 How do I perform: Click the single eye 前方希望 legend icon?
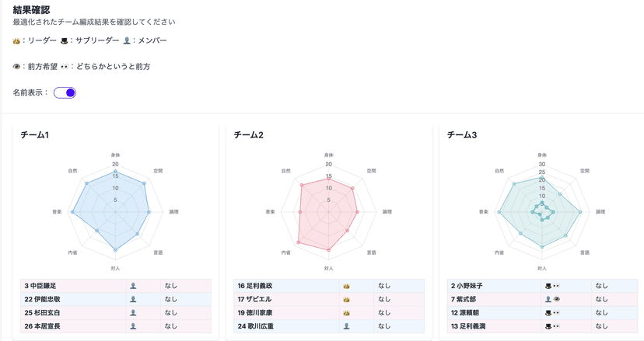(x=17, y=67)
